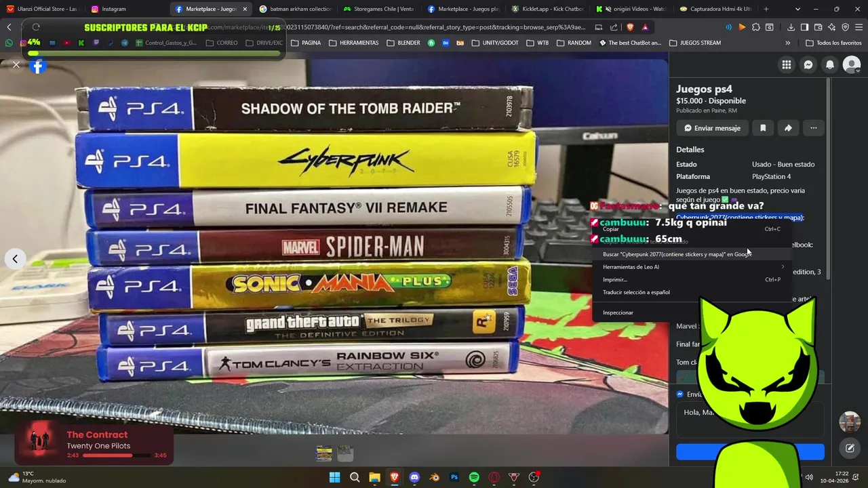Save listing with bookmark button
Viewport: 868px width, 488px height.
[x=763, y=128]
